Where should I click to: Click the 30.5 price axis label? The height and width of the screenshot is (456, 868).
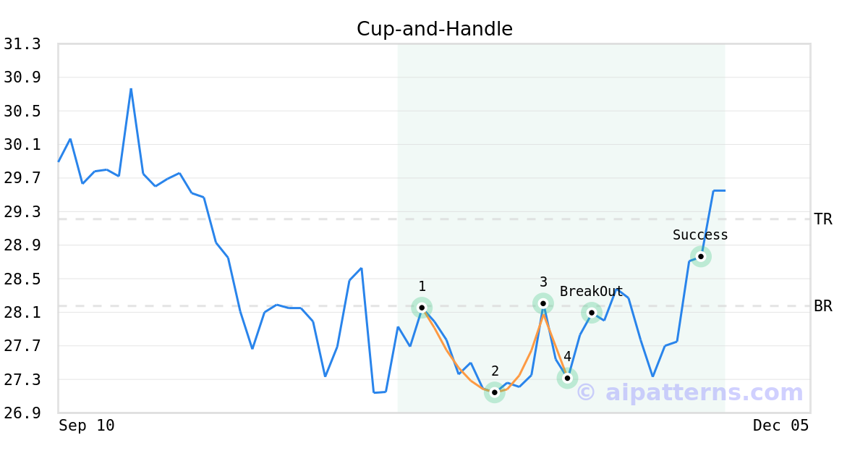[x=22, y=111]
